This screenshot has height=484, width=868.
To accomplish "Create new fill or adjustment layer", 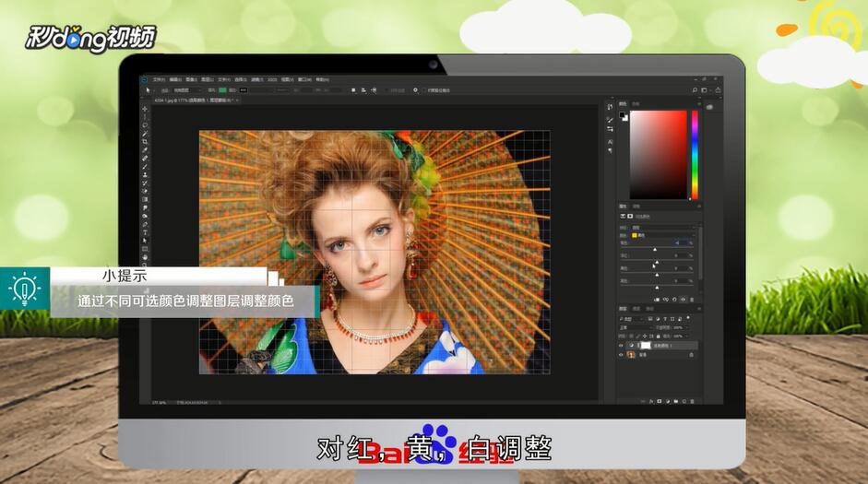I will pyautogui.click(x=668, y=401).
